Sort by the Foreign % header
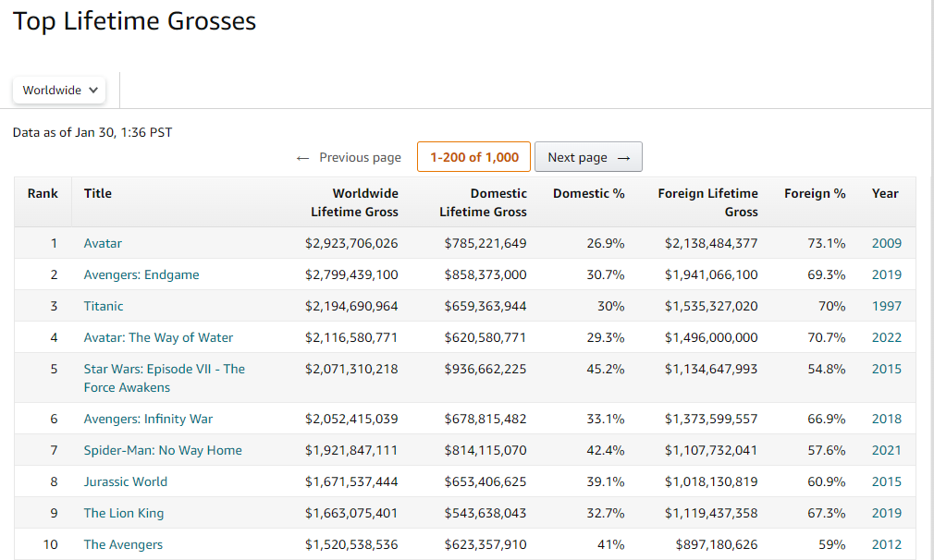Viewport: 934px width, 560px height. coord(815,193)
